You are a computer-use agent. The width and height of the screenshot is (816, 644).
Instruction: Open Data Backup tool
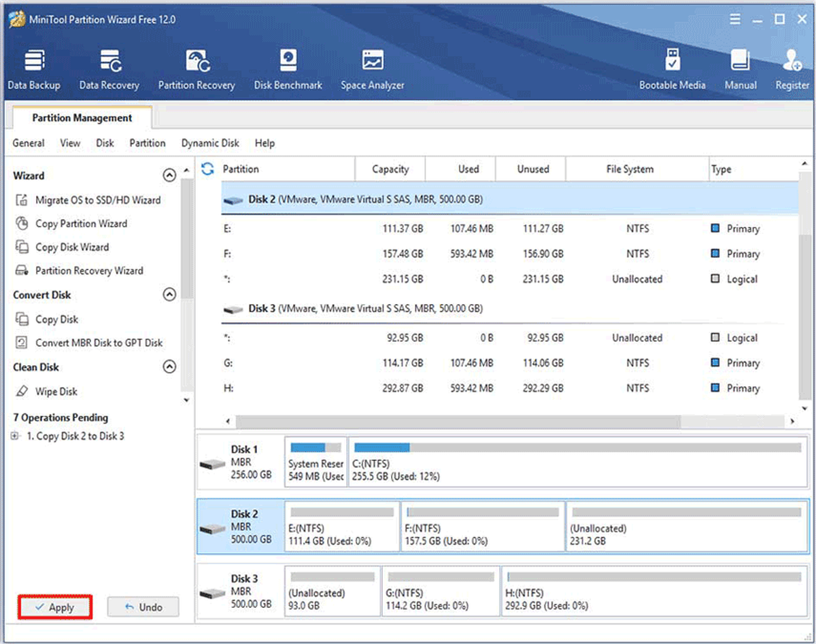[x=34, y=69]
